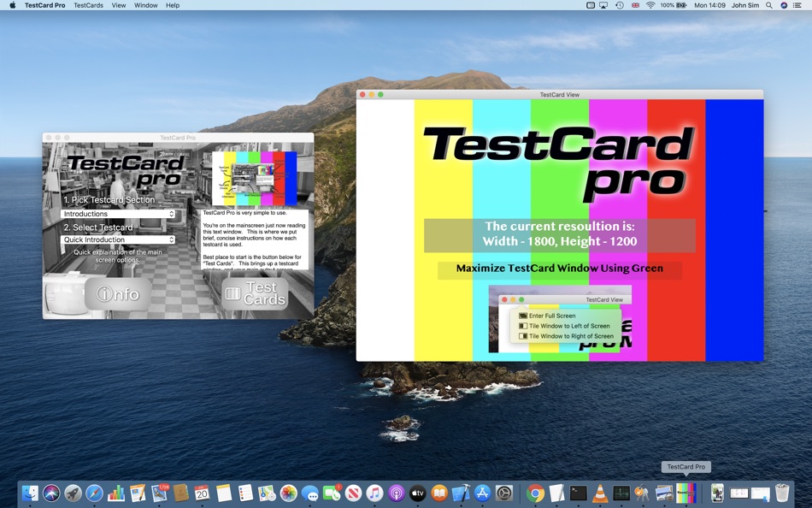The width and height of the screenshot is (812, 508).
Task: Open Pages from the Dock
Action: click(138, 493)
